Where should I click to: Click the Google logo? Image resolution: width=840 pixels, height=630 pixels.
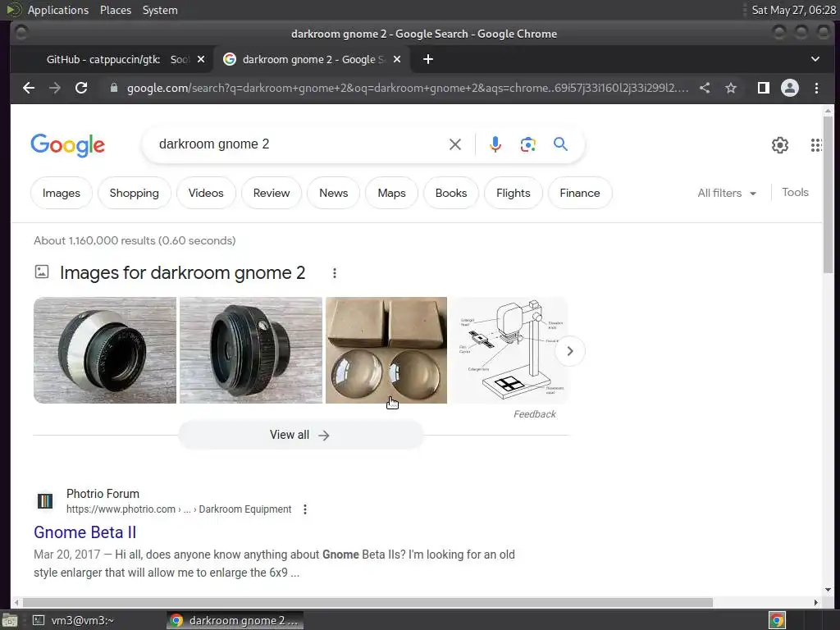pyautogui.click(x=67, y=145)
